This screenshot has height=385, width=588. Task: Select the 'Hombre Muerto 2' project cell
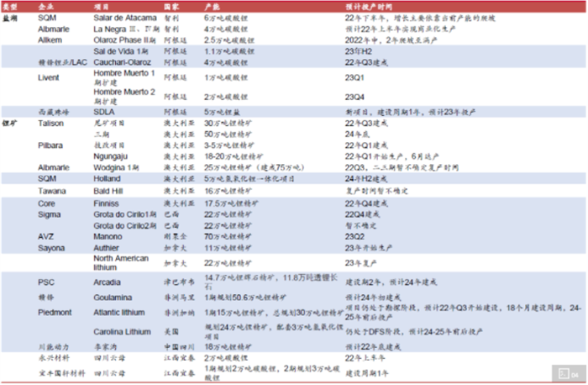(124, 97)
